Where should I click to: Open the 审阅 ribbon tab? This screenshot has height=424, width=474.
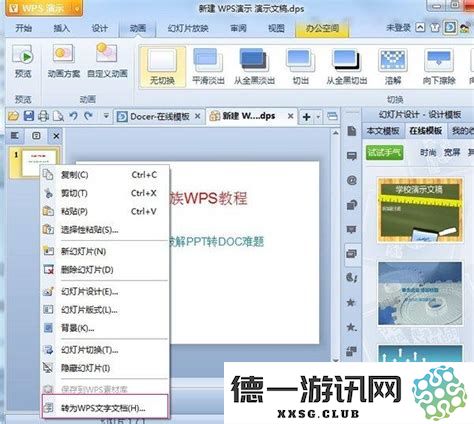238,28
